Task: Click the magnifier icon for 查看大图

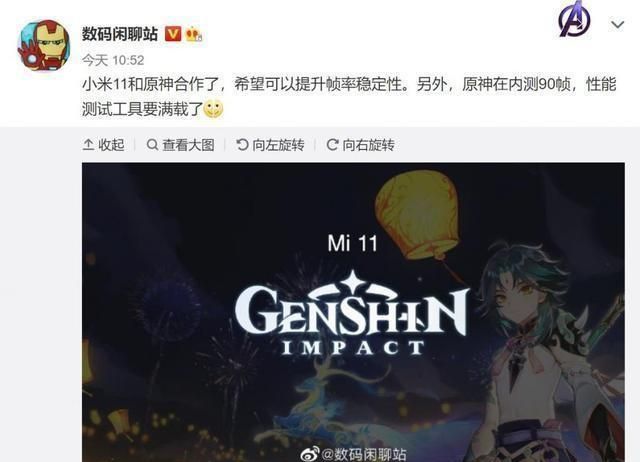Action: click(152, 145)
